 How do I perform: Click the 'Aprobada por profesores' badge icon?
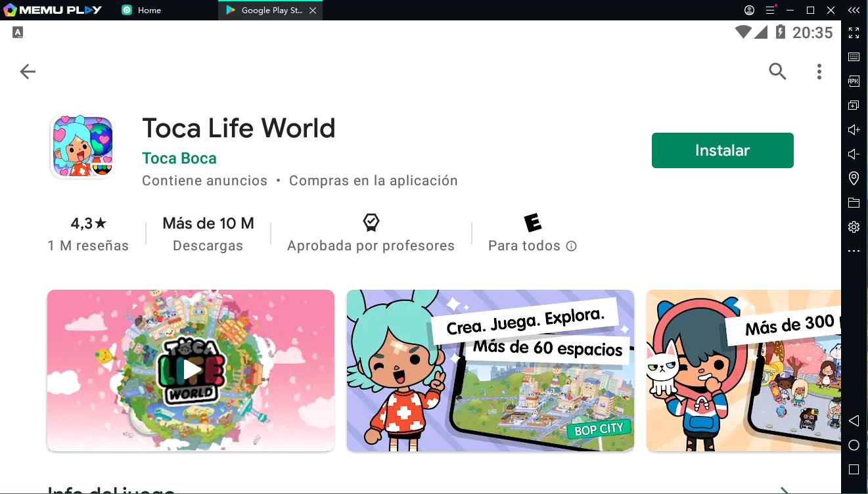click(371, 223)
